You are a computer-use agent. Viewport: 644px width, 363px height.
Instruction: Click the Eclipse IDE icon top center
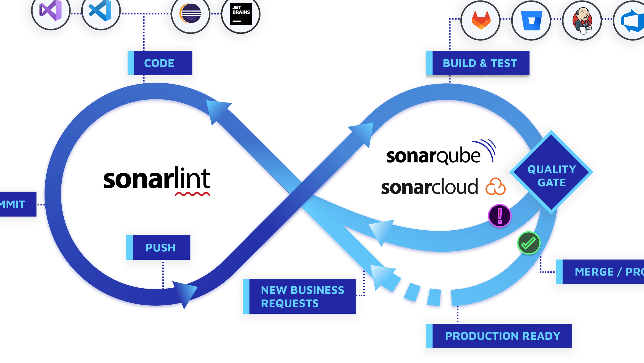(x=190, y=16)
